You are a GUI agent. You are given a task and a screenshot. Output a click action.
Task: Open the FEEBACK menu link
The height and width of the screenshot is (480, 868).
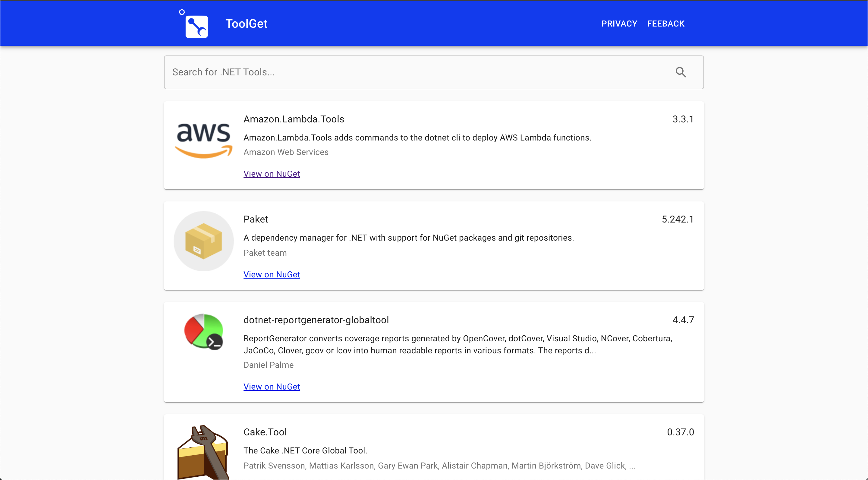[665, 24]
